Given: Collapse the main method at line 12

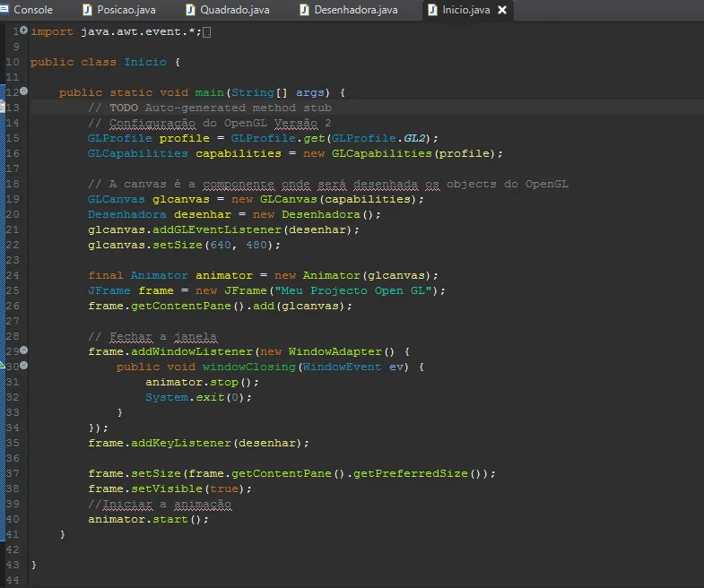Looking at the screenshot, I should (x=23, y=91).
